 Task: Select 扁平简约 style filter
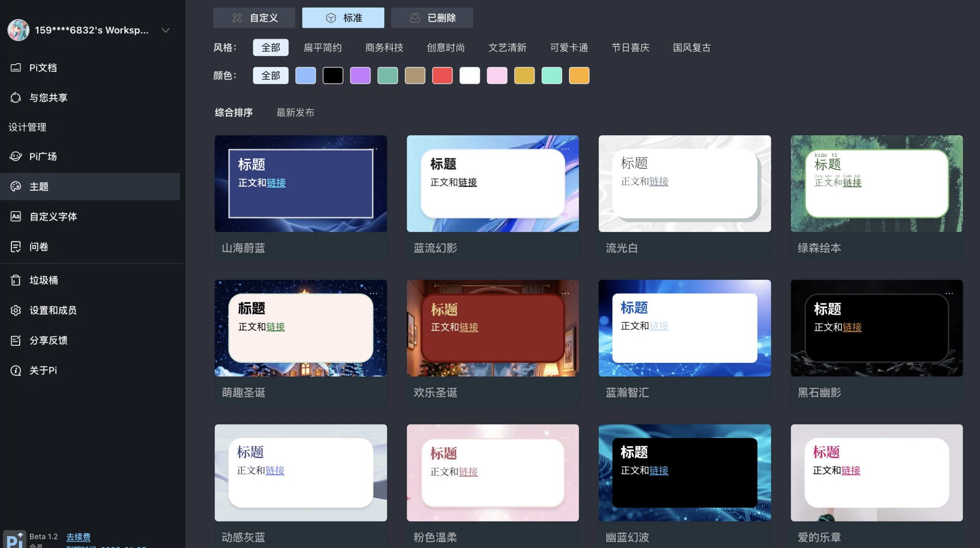(x=323, y=48)
